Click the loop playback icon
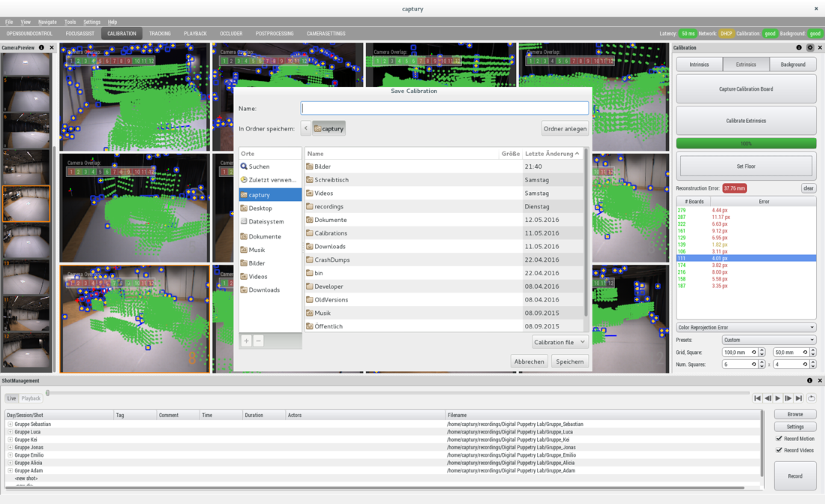 point(811,398)
